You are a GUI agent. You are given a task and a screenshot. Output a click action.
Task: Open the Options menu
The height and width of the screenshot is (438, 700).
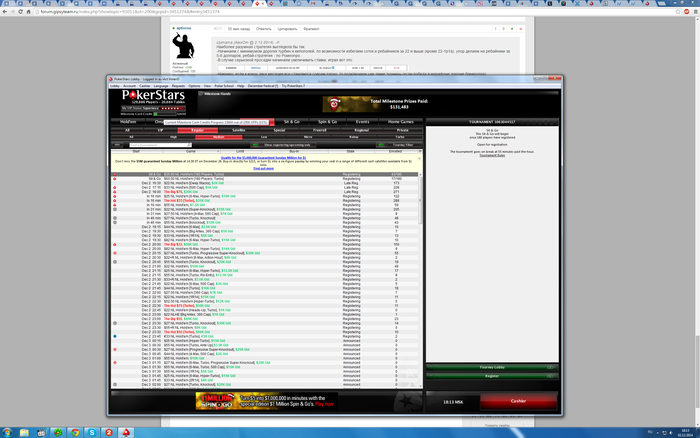click(x=194, y=86)
